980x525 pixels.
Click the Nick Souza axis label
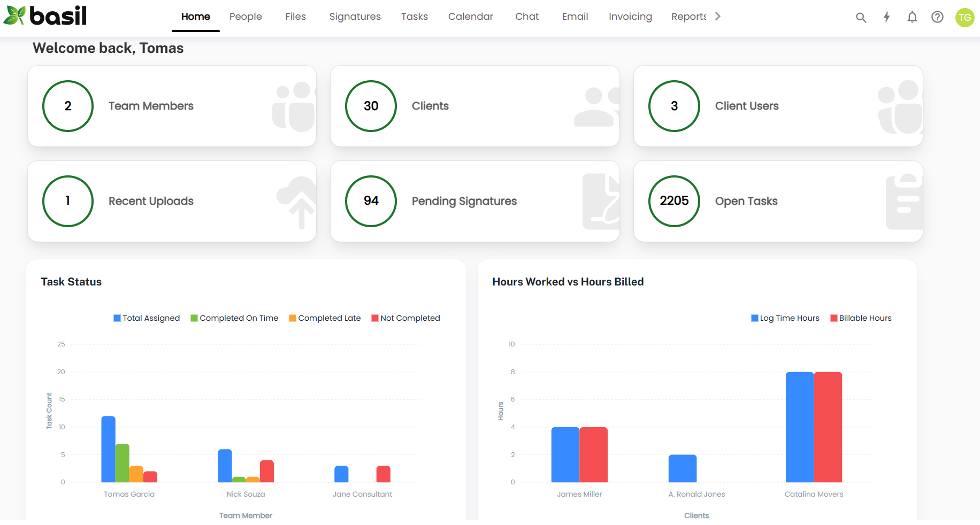pos(246,494)
